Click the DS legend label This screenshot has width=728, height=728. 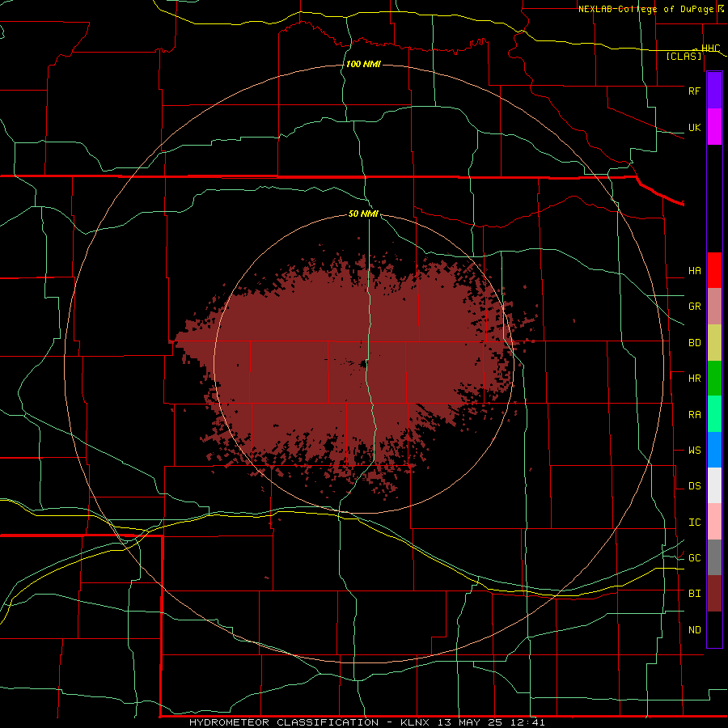click(x=694, y=486)
